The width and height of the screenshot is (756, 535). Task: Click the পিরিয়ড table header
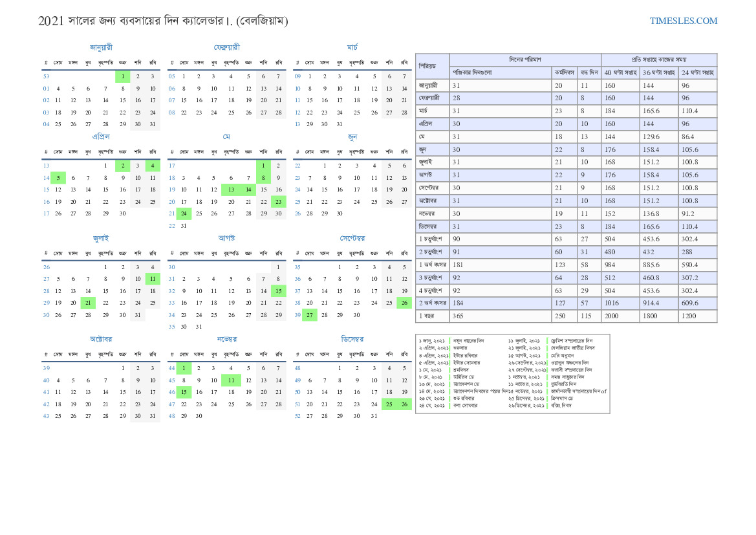432,66
